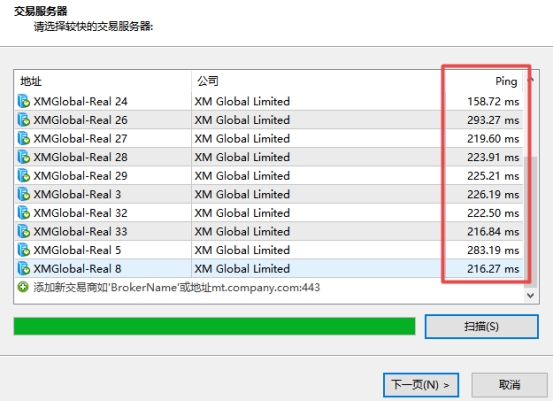Click the server icon for XMGlobal-Real 26
Image resolution: width=554 pixels, height=401 pixels.
pos(24,120)
